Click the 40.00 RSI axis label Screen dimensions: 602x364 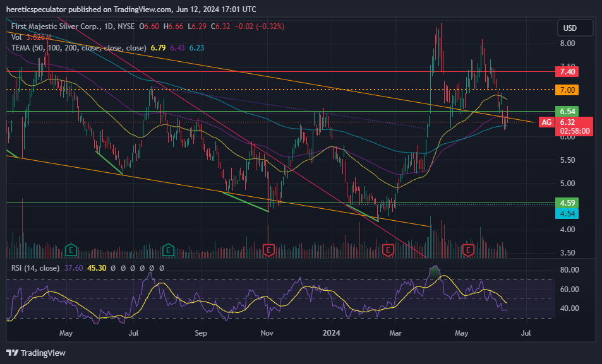coord(569,308)
